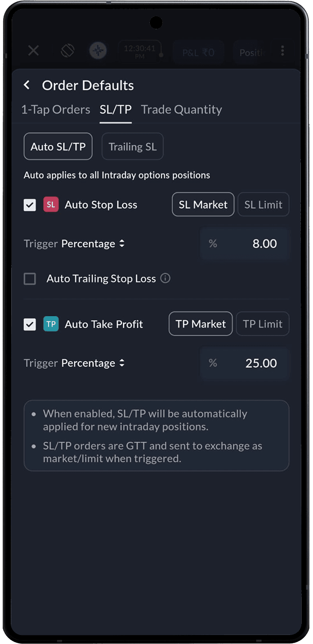Select the Trailing SL button
This screenshot has width=313, height=644.
point(133,146)
